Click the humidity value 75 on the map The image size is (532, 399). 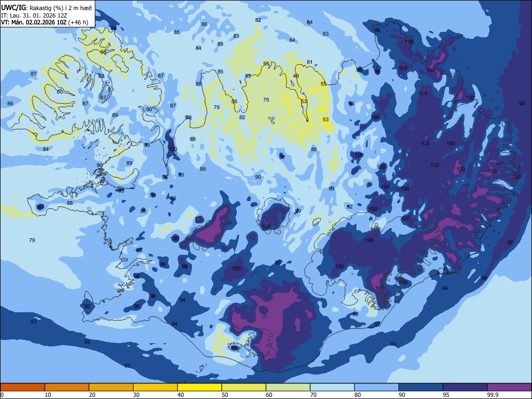(266, 100)
